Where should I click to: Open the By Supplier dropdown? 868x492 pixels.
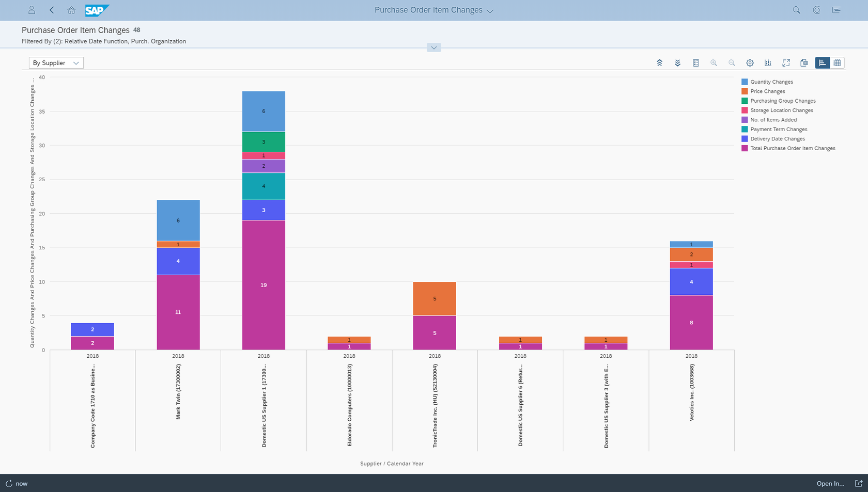(x=56, y=63)
